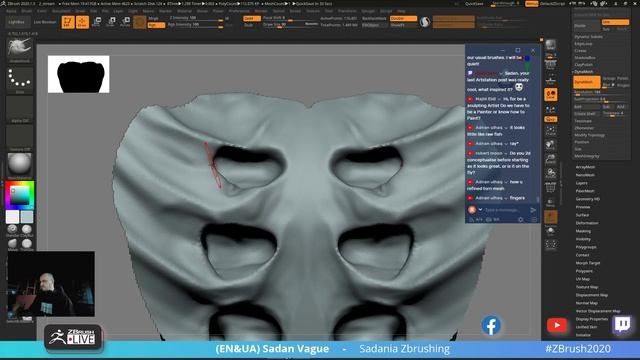Screen dimensions: 640x360
Task: Activate the Draw mode icon
Action: click(x=82, y=22)
